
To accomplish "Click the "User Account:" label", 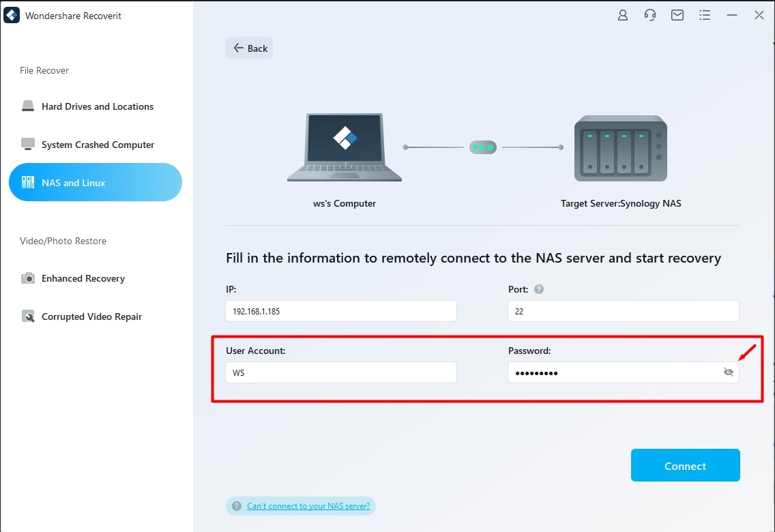I will 256,351.
